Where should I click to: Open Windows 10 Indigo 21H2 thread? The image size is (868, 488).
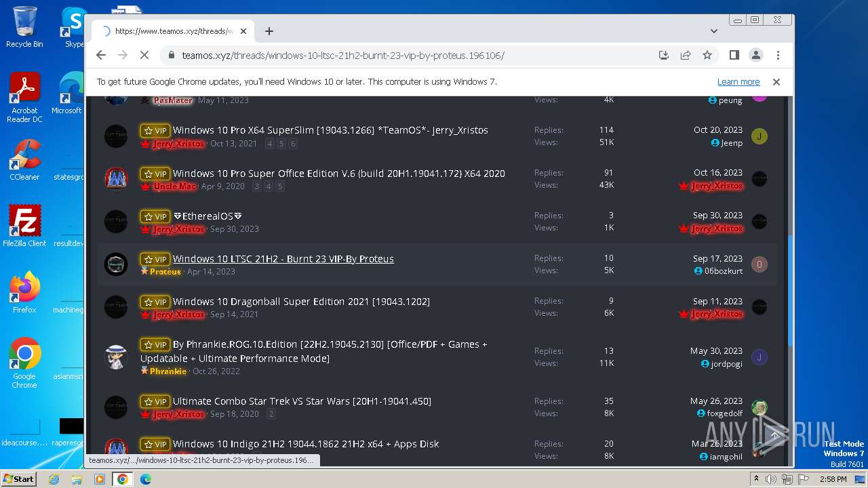pos(306,444)
